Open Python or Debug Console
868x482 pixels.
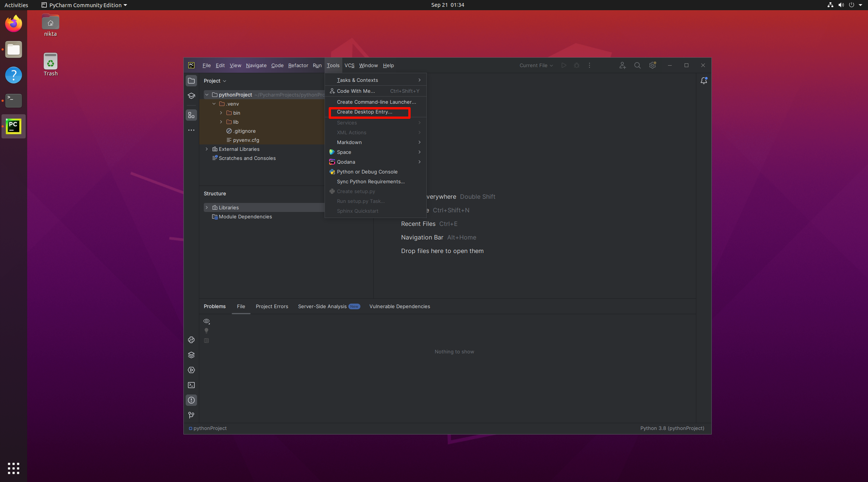point(376,172)
